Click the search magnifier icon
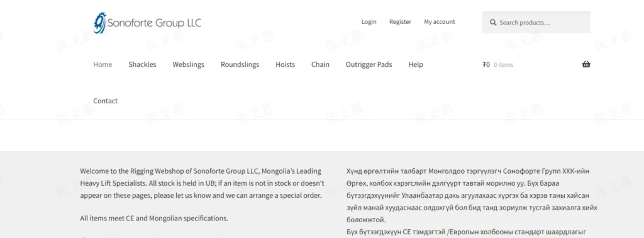The height and width of the screenshot is (238, 644). point(493,23)
